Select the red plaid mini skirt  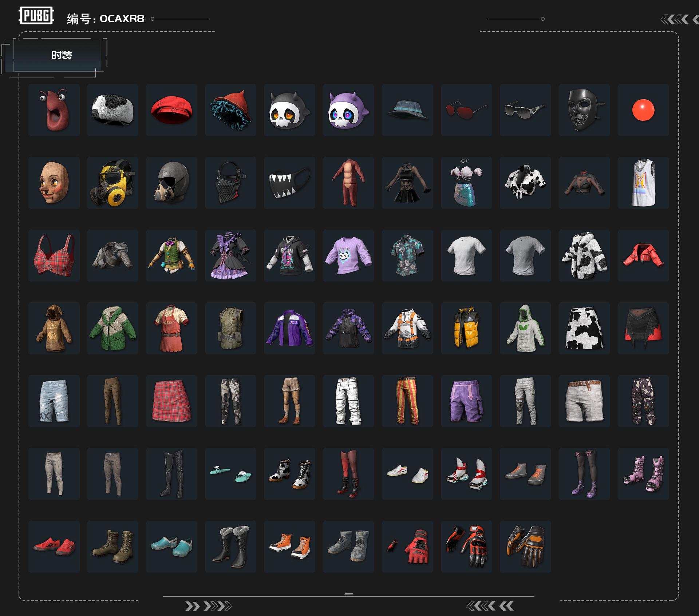pos(171,401)
